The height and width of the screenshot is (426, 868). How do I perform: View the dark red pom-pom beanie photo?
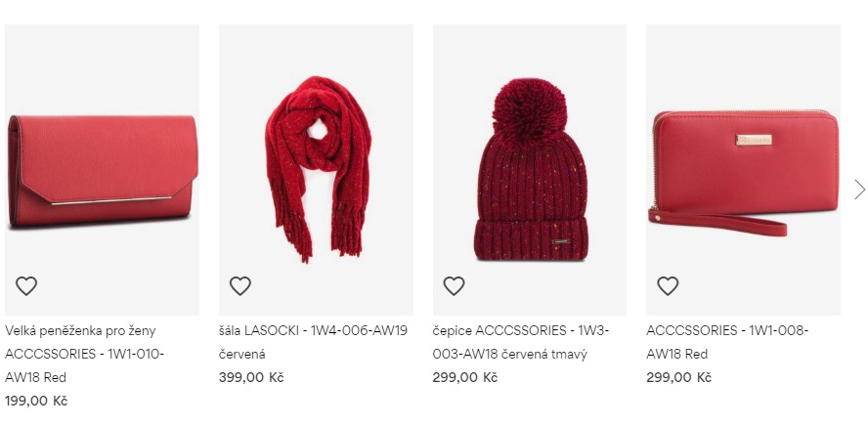pyautogui.click(x=530, y=170)
